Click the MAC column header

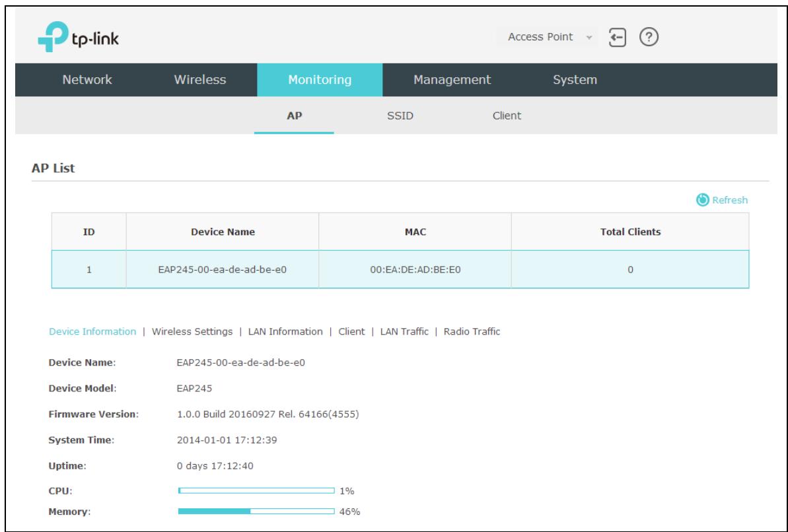click(x=415, y=232)
